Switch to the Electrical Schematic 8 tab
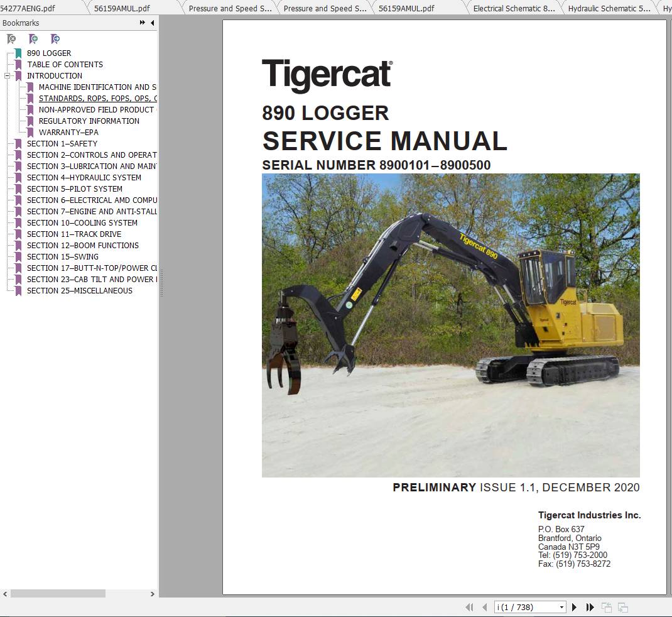The image size is (672, 617). (x=514, y=8)
